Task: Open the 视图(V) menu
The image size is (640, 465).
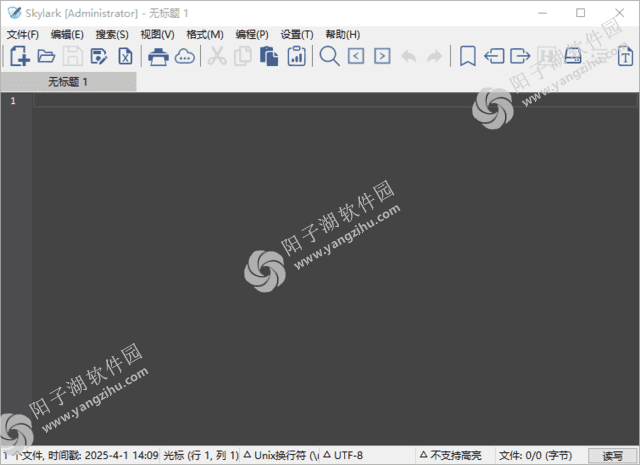Action: tap(157, 35)
